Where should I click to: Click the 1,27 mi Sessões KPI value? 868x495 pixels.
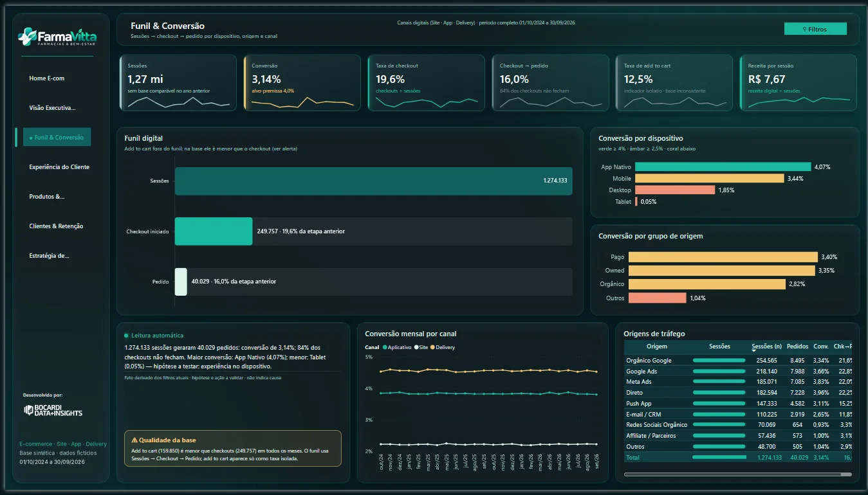pyautogui.click(x=145, y=79)
